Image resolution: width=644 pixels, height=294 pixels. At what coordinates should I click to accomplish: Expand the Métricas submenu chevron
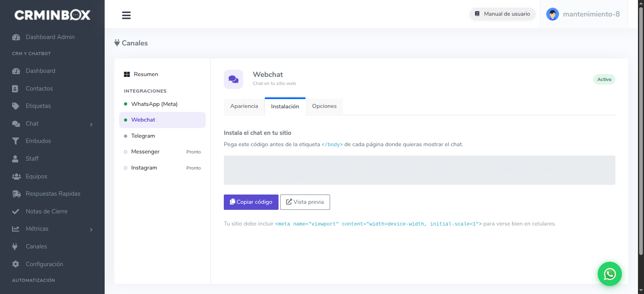(91, 230)
